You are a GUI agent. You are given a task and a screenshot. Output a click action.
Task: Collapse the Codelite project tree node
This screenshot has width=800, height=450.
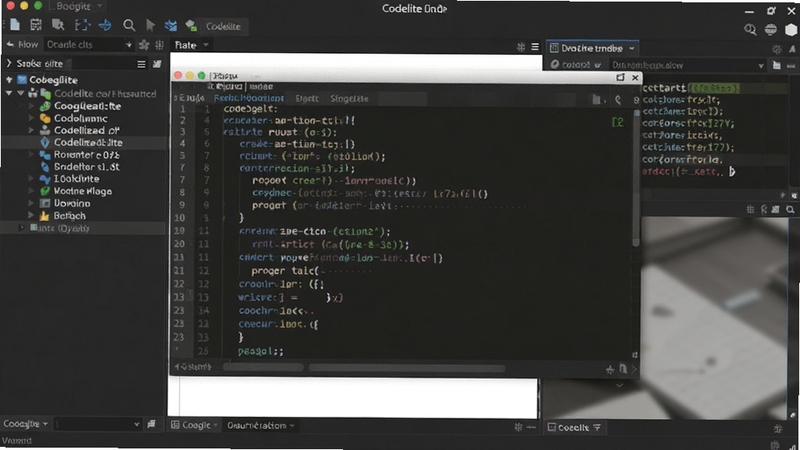click(9, 93)
